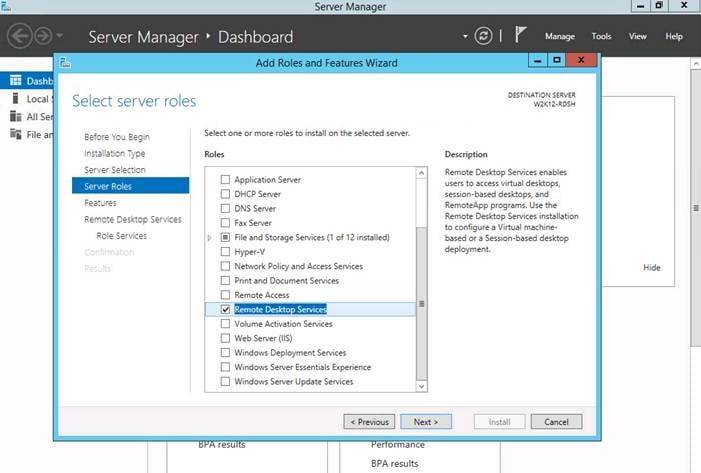The width and height of the screenshot is (701, 473).
Task: Click the Local Server icon in sidebar
Action: (16, 98)
